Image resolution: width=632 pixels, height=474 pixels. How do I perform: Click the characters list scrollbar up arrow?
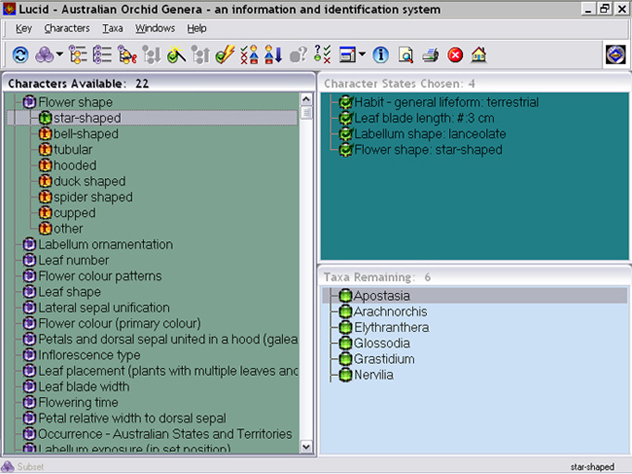[x=306, y=99]
